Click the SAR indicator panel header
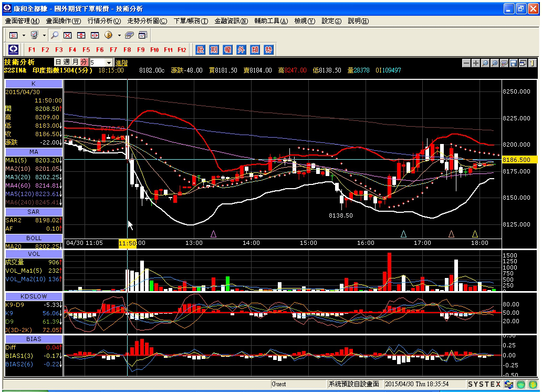 click(34, 212)
